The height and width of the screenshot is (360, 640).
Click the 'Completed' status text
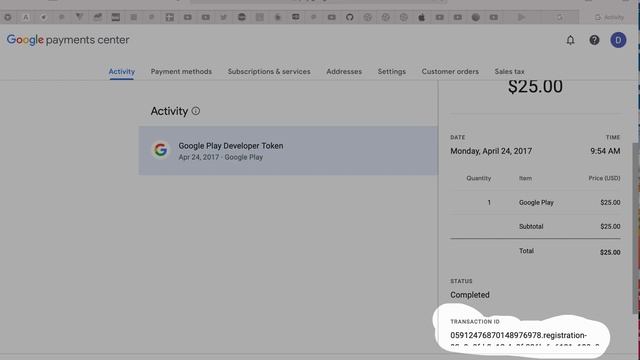[470, 295]
